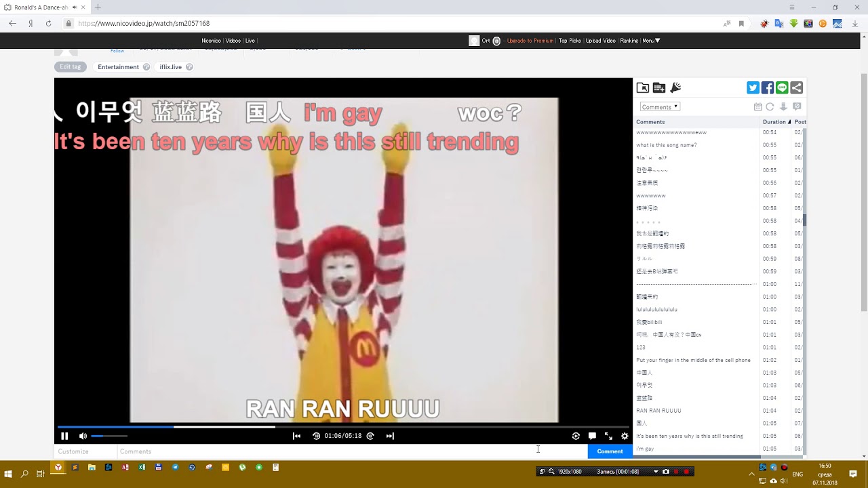
Task: Open the comment NG filter icon
Action: tap(797, 107)
